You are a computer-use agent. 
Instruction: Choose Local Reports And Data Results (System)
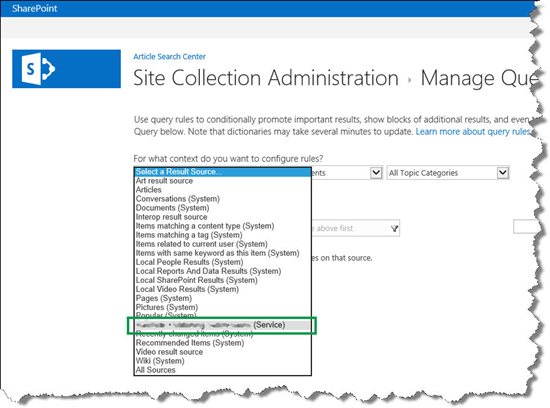click(222, 272)
